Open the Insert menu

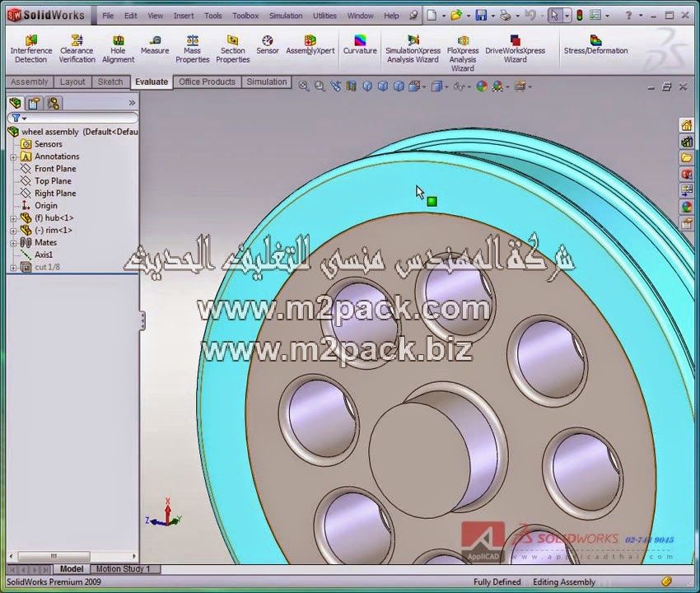[x=184, y=16]
